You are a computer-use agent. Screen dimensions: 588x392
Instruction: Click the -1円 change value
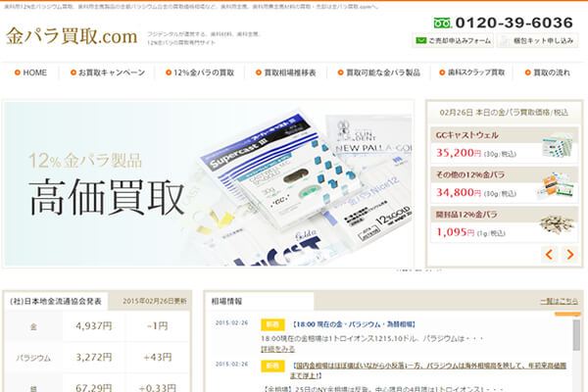tap(158, 326)
